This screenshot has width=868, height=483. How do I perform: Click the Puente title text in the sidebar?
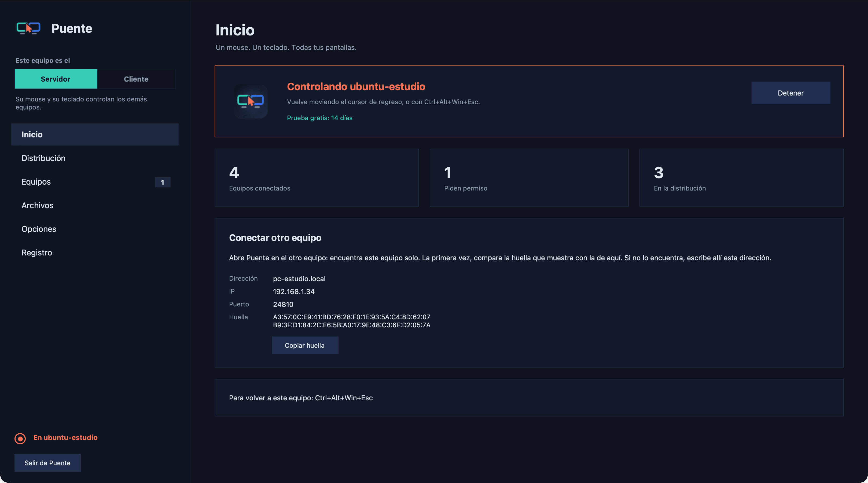point(72,28)
